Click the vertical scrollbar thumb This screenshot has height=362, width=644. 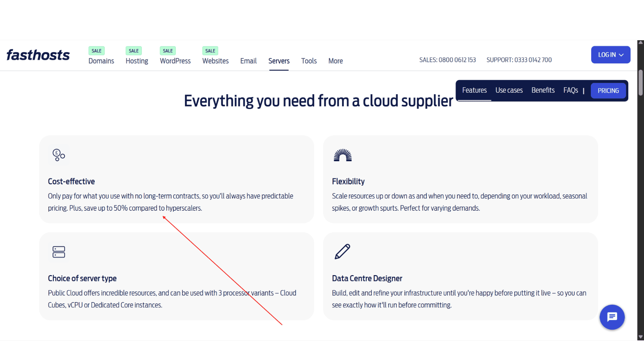640,82
